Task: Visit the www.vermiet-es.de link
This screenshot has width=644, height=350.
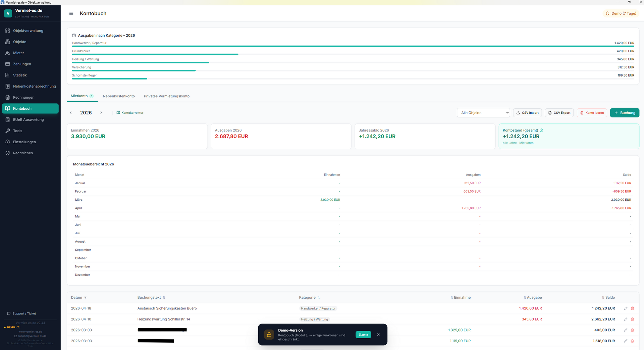Action: click(30, 332)
